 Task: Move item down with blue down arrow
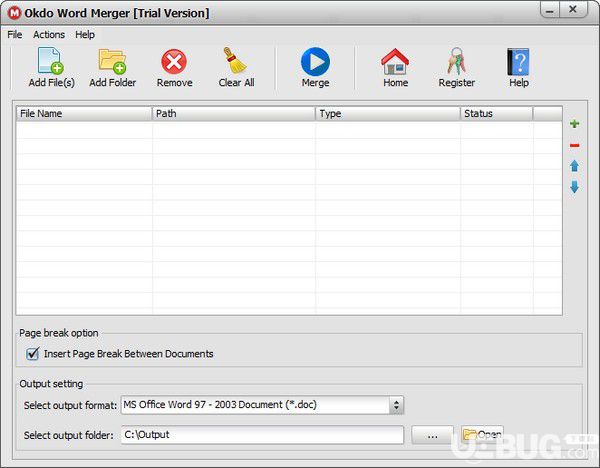point(574,187)
